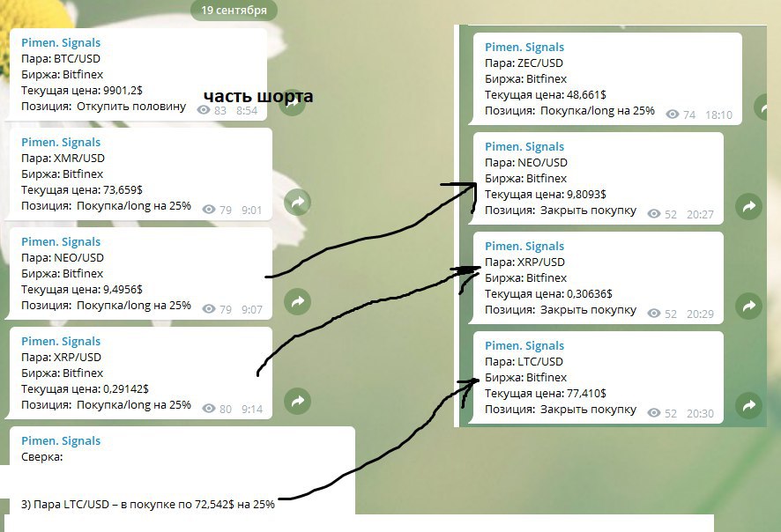Click the 9:01 timestamp
This screenshot has width=781, height=532.
tap(251, 210)
